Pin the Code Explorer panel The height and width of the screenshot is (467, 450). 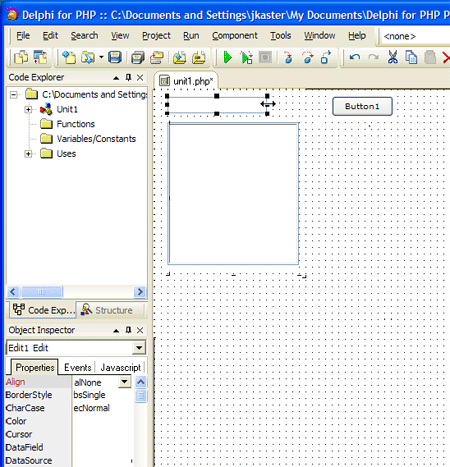[x=128, y=78]
